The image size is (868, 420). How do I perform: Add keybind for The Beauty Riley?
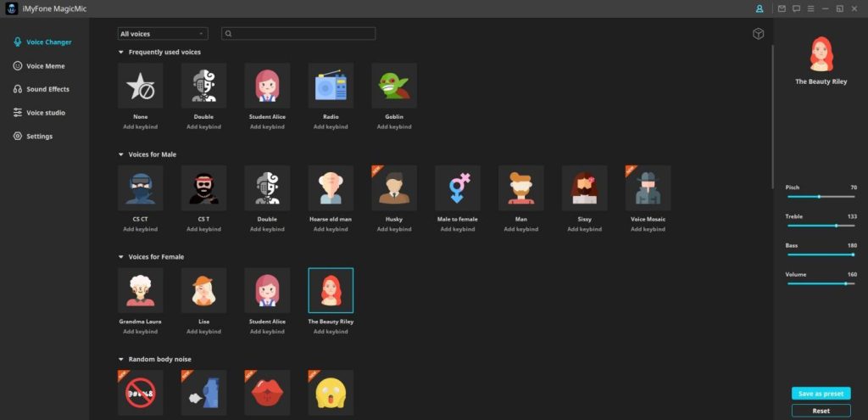(x=331, y=332)
